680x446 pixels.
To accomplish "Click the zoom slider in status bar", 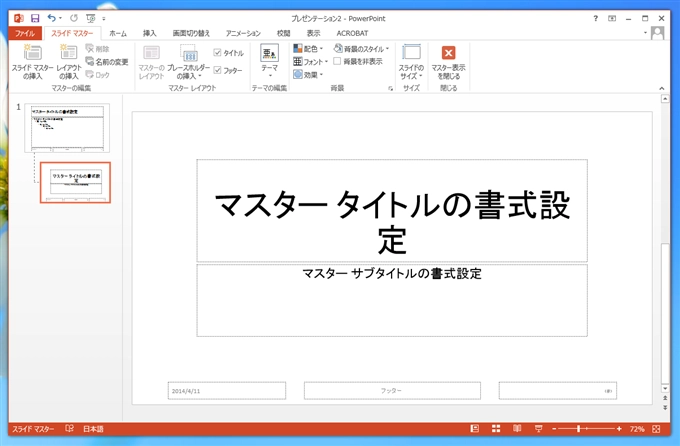I will pyautogui.click(x=578, y=428).
